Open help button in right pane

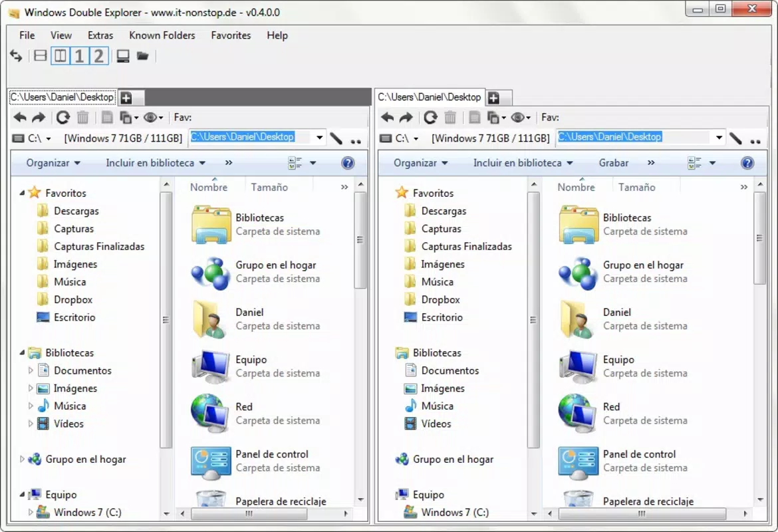[747, 163]
